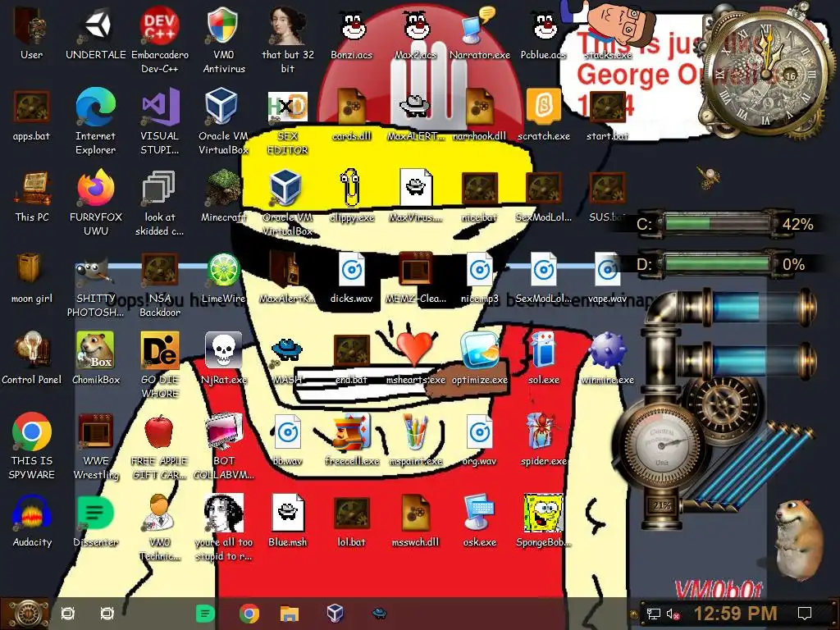The height and width of the screenshot is (630, 840).
Task: Open osk.exe keyboard icon
Action: [x=478, y=514]
